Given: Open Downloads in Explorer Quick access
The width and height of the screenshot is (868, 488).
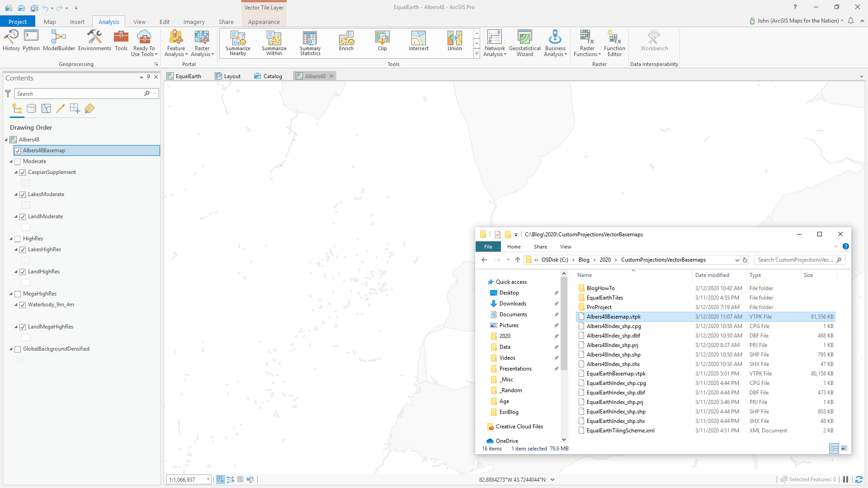Looking at the screenshot, I should pos(513,304).
